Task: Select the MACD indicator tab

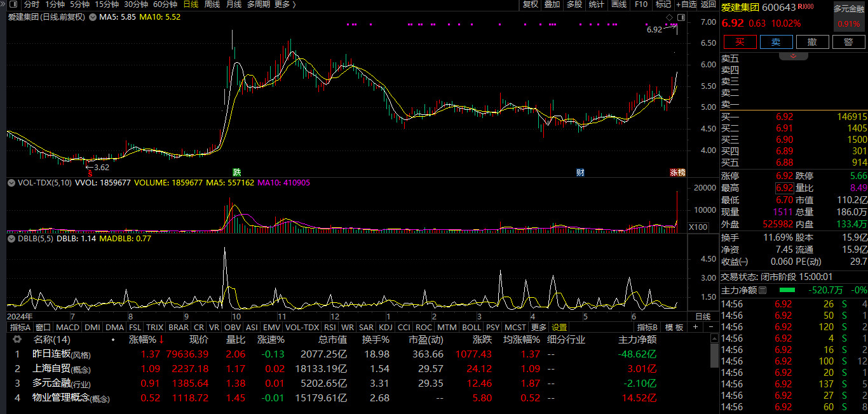Action: click(x=67, y=328)
